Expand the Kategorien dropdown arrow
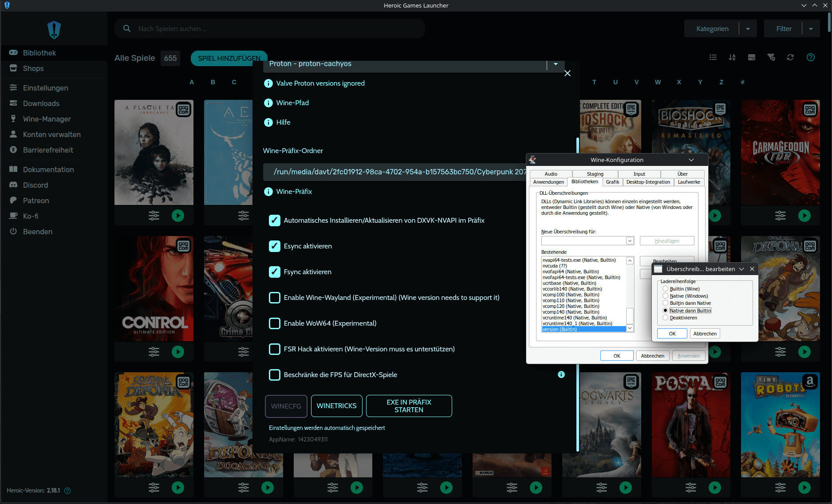The image size is (832, 504). 748,29
